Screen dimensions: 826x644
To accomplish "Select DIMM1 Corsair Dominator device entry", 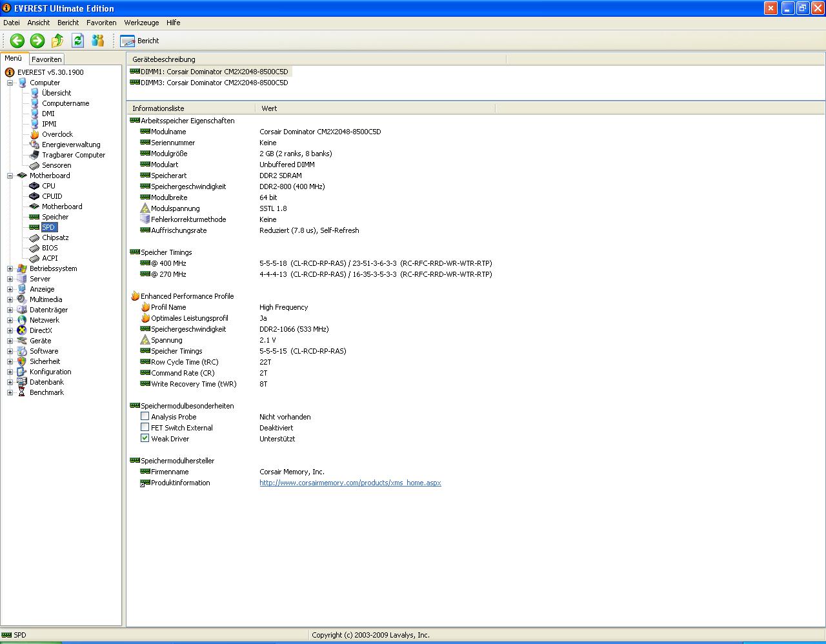I will pyautogui.click(x=214, y=72).
